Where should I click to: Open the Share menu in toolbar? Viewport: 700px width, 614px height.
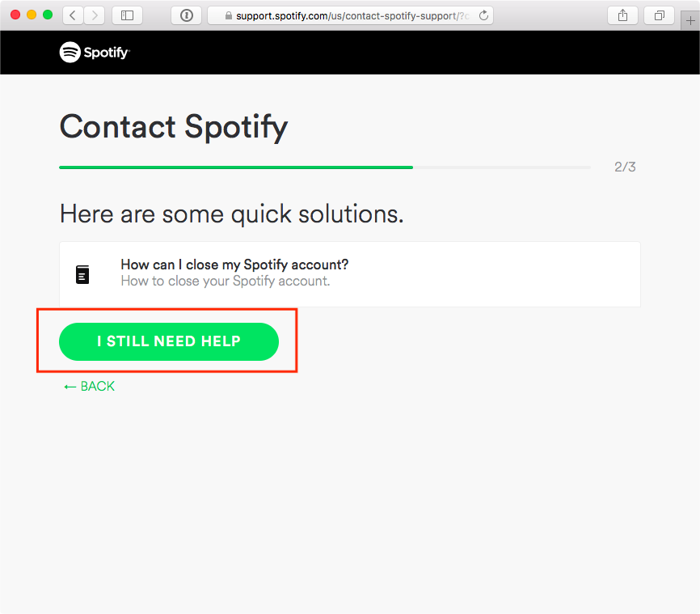click(622, 15)
